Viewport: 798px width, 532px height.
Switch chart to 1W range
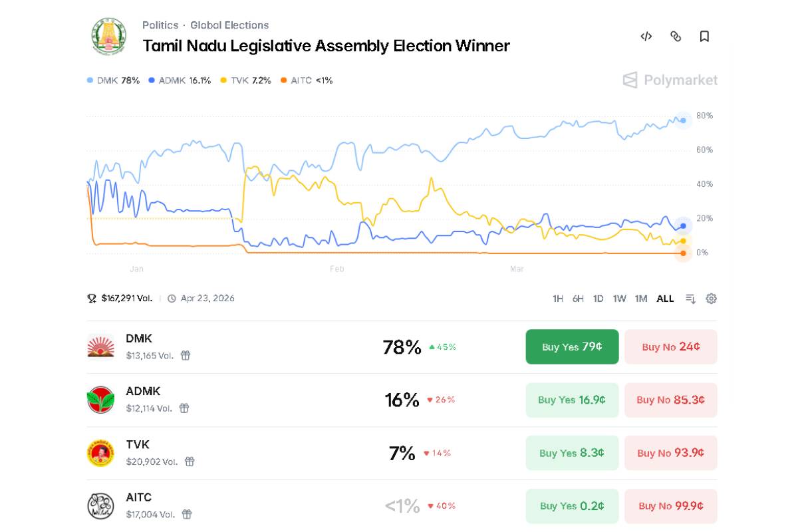click(x=619, y=299)
